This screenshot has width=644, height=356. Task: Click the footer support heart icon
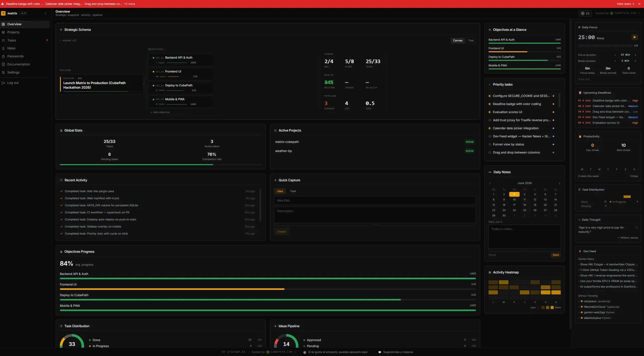(305, 352)
